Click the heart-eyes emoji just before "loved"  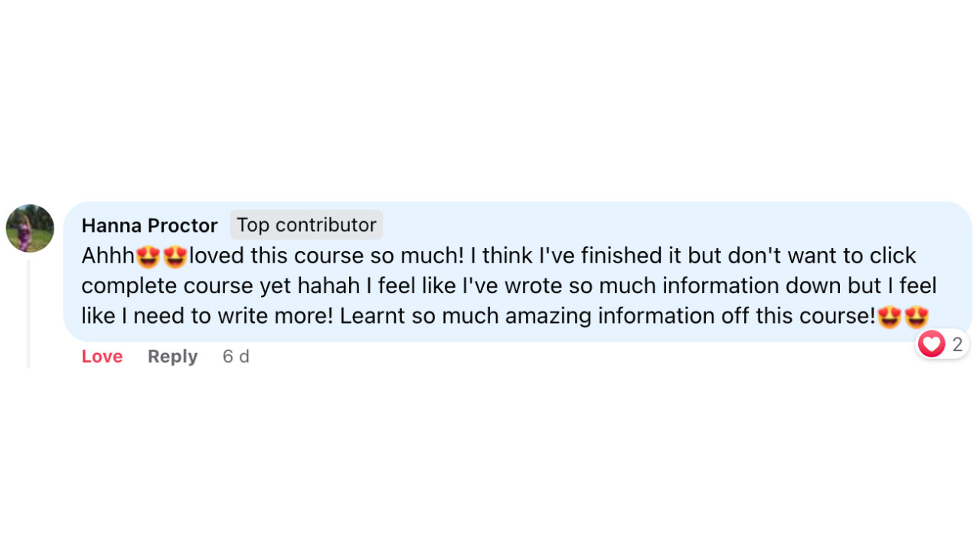point(175,256)
